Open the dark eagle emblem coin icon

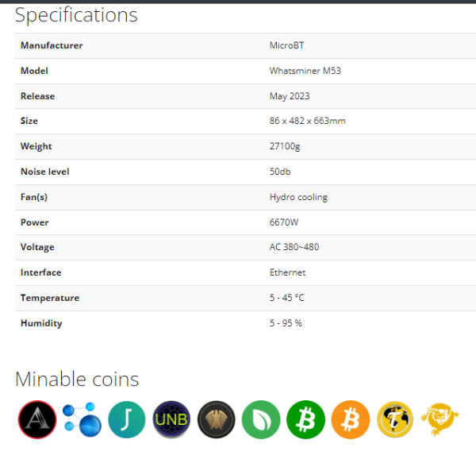216,419
